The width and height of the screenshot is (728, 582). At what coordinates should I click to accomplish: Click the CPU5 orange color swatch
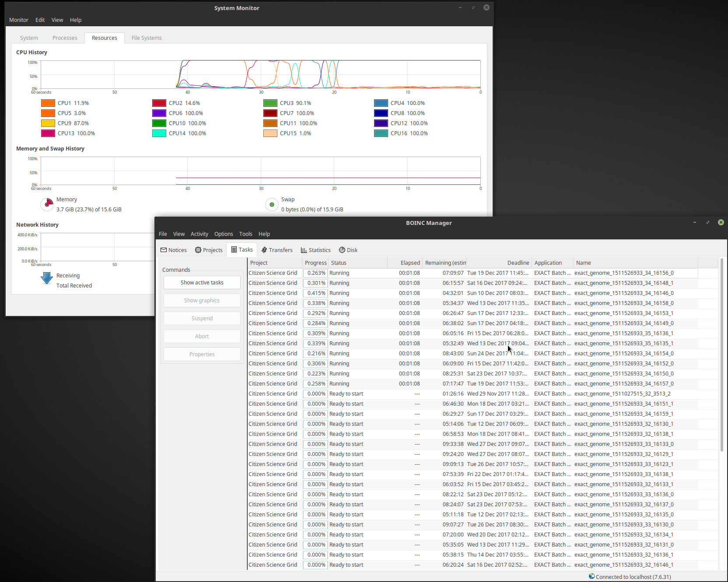point(48,113)
